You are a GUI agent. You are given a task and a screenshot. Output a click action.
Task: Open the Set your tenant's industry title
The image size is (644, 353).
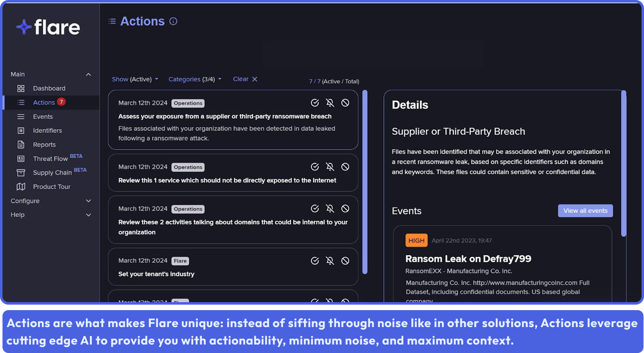(156, 274)
